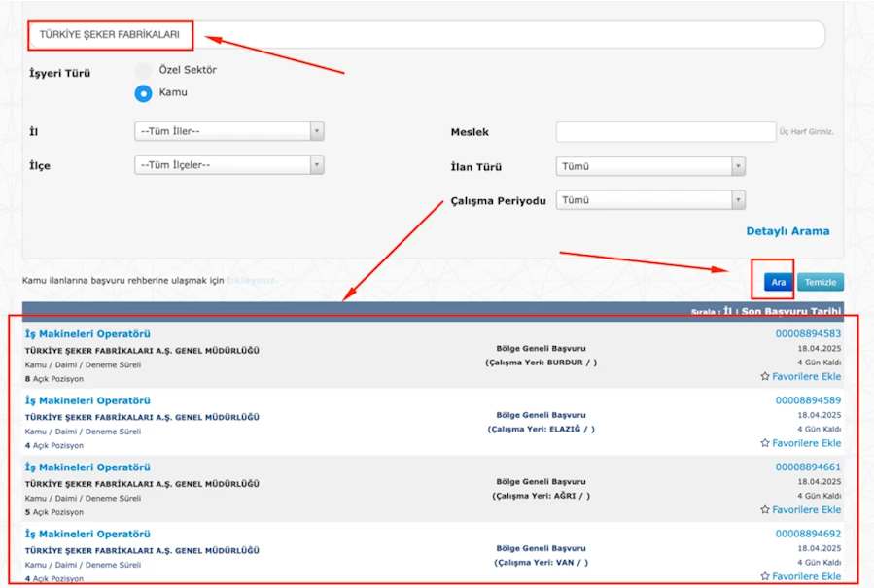Open the İlan Türü dropdown
This screenshot has height=588, width=874.
650,166
